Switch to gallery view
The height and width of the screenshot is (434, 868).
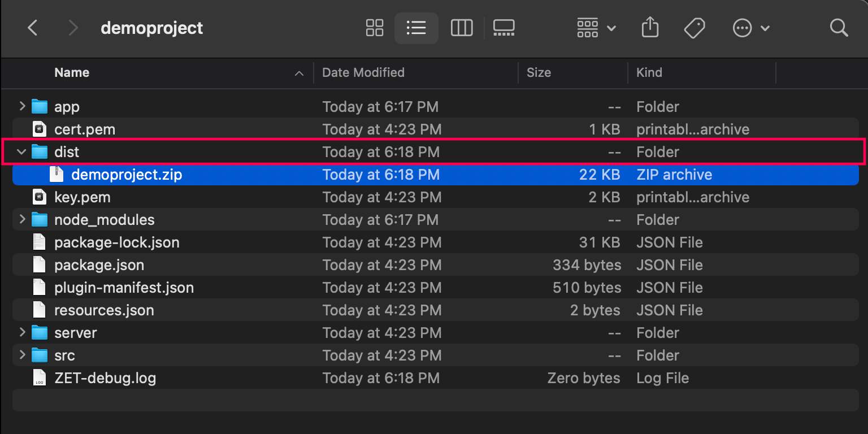(x=504, y=28)
